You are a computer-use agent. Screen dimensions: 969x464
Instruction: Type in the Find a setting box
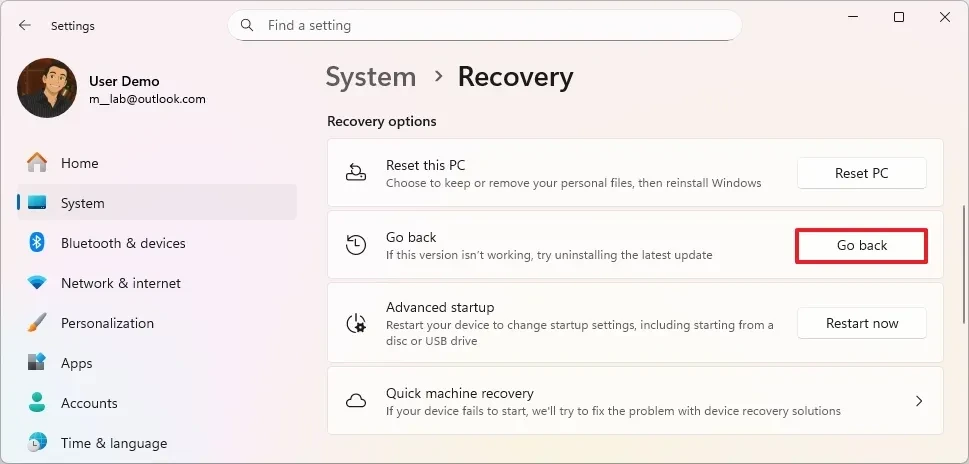(490, 25)
